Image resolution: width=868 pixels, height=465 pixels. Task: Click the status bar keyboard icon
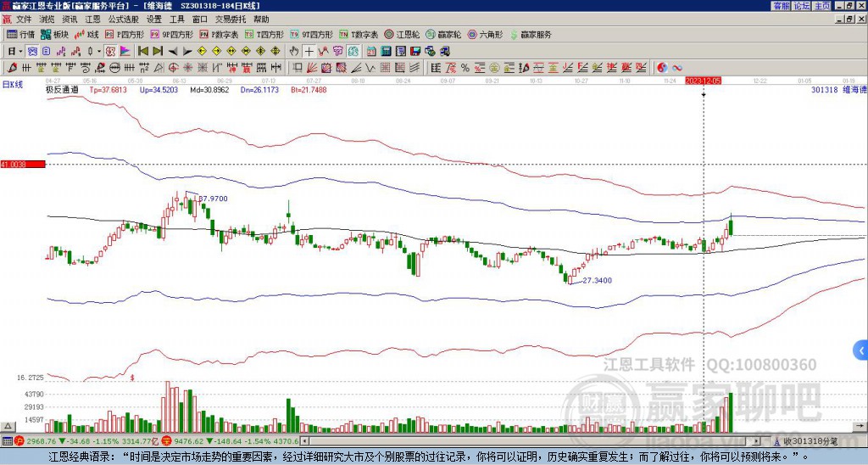click(7, 441)
